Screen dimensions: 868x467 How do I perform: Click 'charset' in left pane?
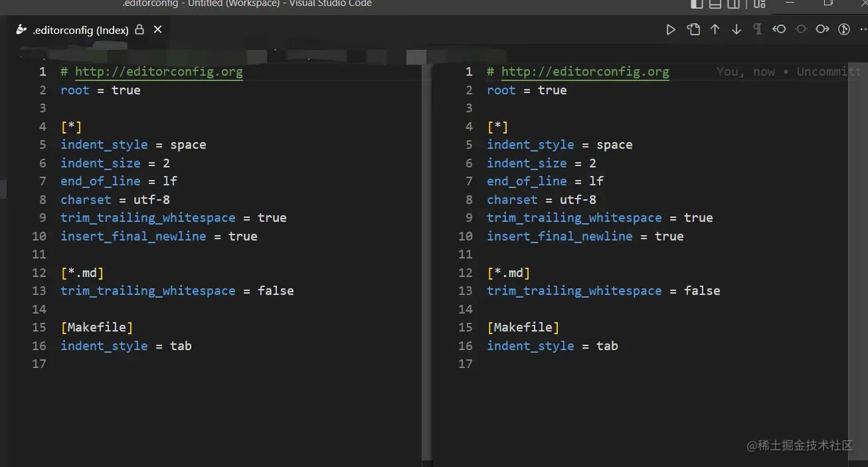pos(86,200)
